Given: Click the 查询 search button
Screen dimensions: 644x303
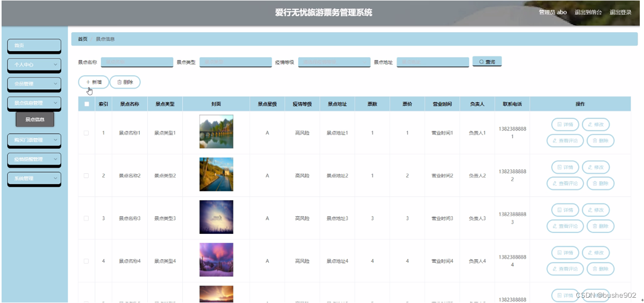Looking at the screenshot, I should pyautogui.click(x=487, y=62).
